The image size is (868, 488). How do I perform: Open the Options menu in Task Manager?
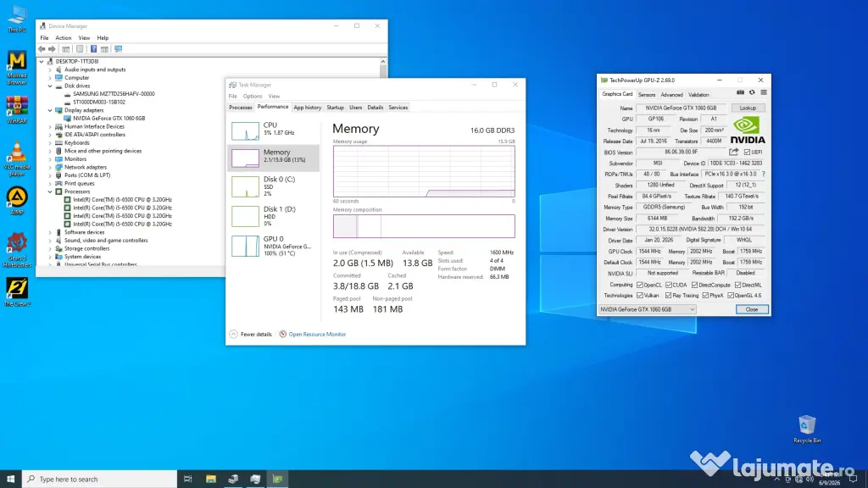(253, 97)
